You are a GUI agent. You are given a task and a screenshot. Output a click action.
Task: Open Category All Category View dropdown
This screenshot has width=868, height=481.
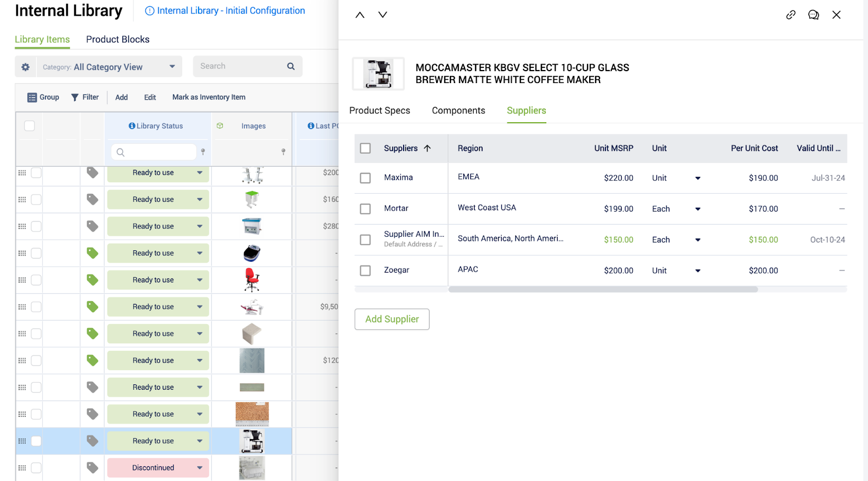click(x=109, y=67)
